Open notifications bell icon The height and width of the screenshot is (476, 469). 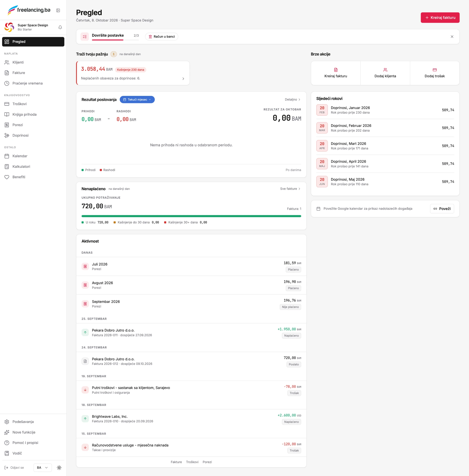60,27
